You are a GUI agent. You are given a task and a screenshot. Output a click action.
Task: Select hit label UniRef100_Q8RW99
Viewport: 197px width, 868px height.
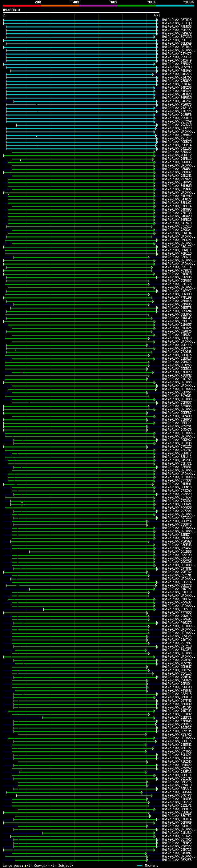pyautogui.click(x=177, y=81)
